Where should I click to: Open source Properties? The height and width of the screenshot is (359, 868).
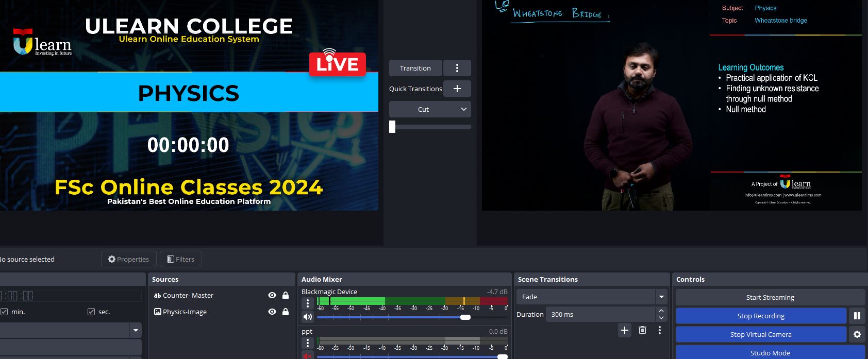128,259
